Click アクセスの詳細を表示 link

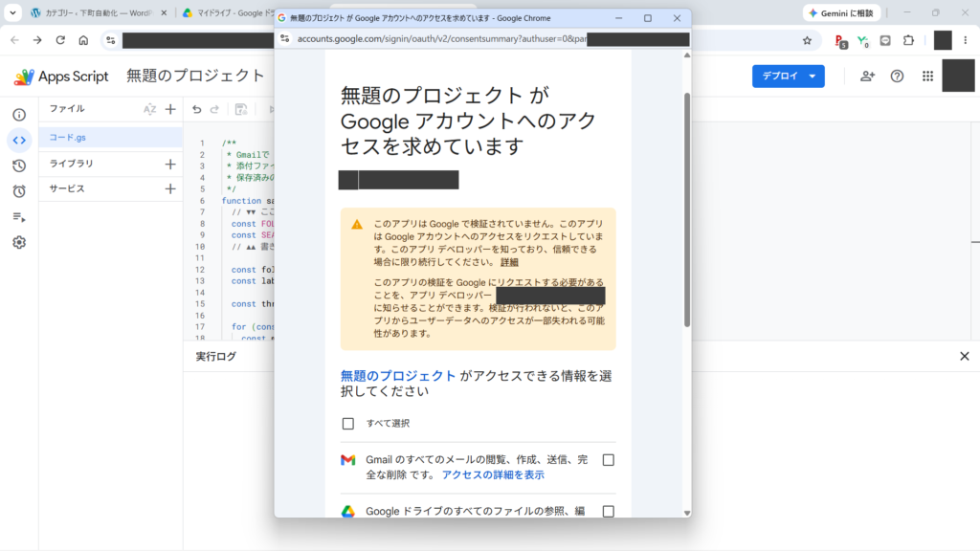tap(493, 474)
